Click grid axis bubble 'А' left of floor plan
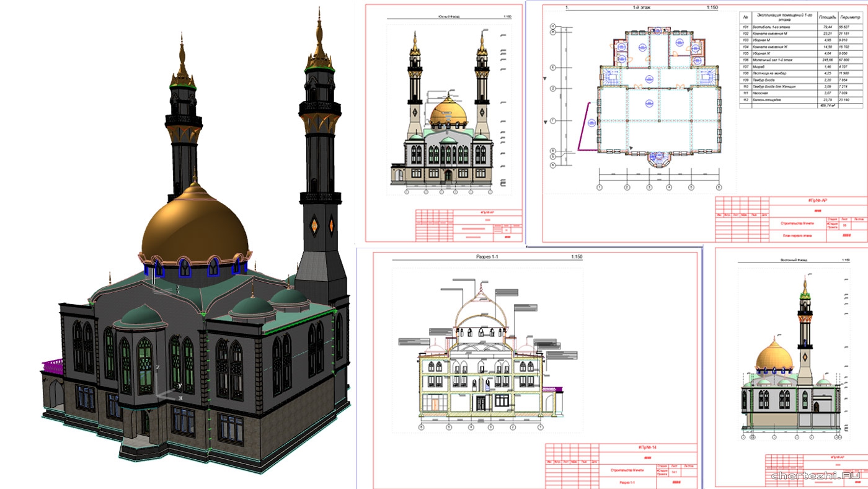Image resolution: width=868 pixels, height=489 pixels. [x=552, y=165]
